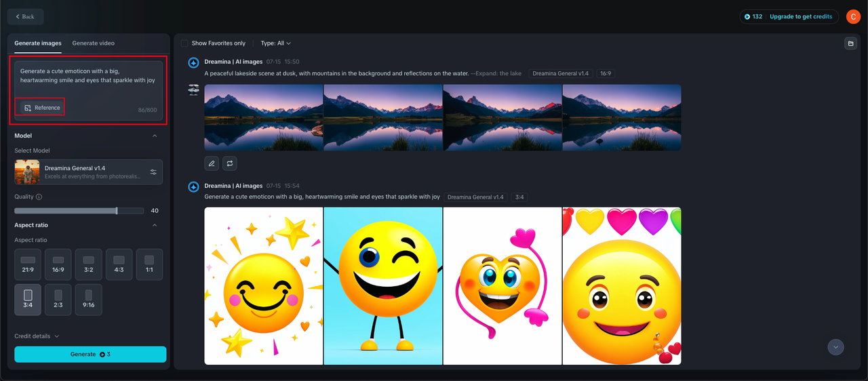Click character counter 86/800
Screen dimensions: 868x381
[147, 110]
